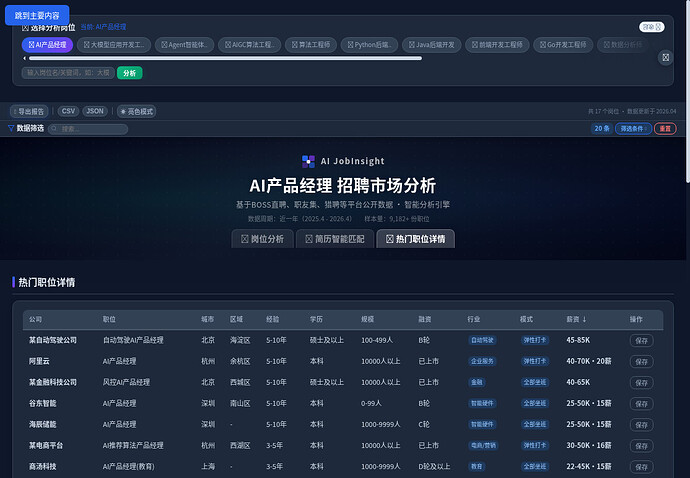Switch to the 简历智能匹配 tab
Image resolution: width=690 pixels, height=478 pixels.
tap(335, 239)
